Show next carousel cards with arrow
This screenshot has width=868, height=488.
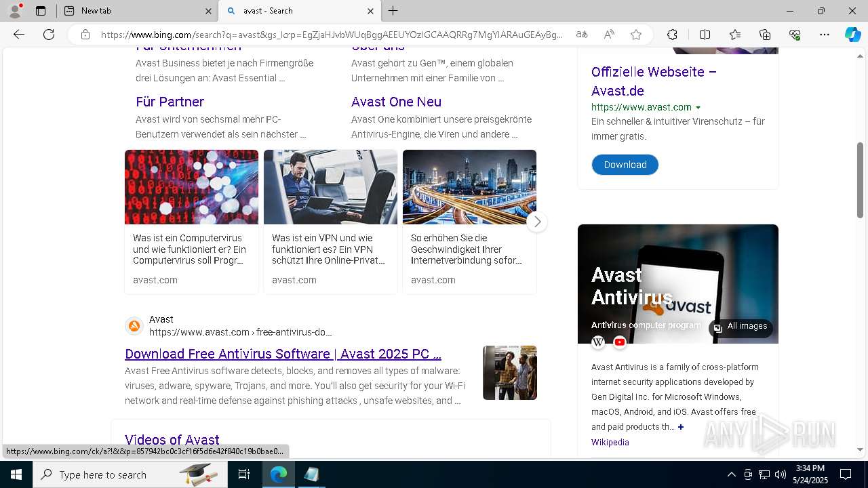click(x=537, y=222)
